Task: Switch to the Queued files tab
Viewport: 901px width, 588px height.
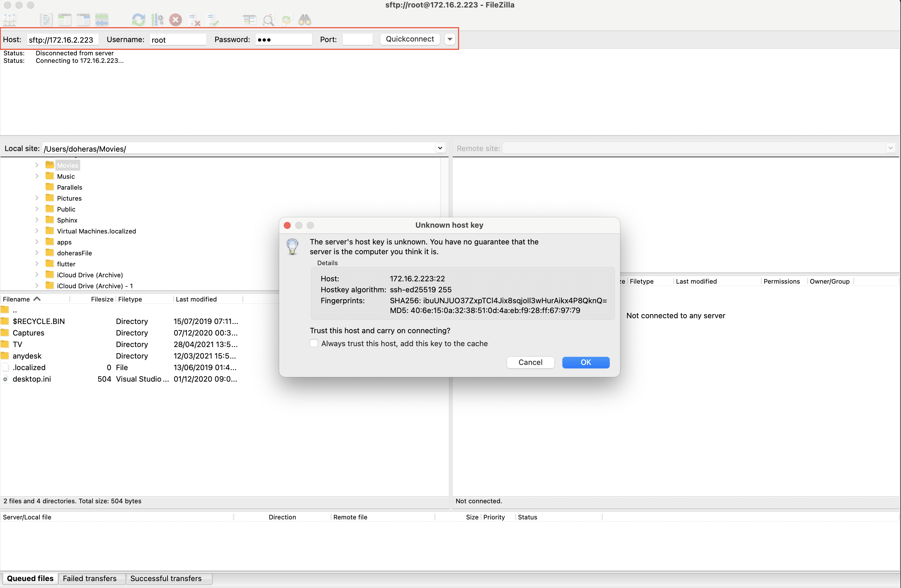Action: pos(30,578)
